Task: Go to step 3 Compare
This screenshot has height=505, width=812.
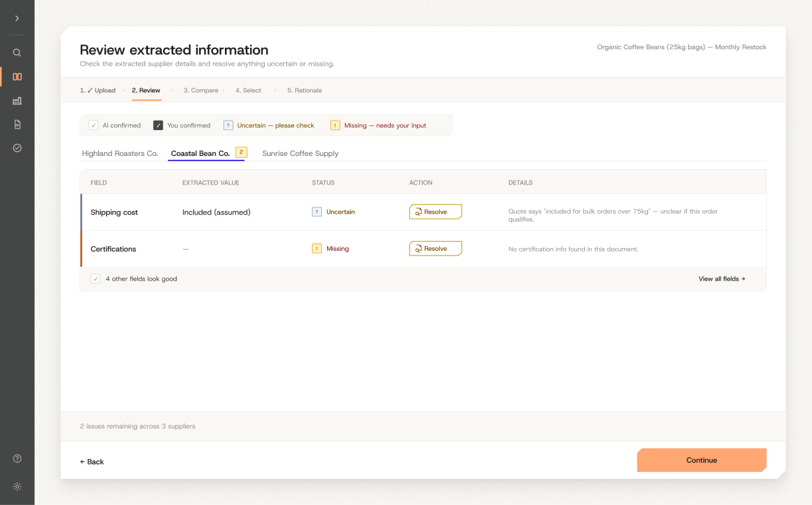Action: pyautogui.click(x=201, y=90)
